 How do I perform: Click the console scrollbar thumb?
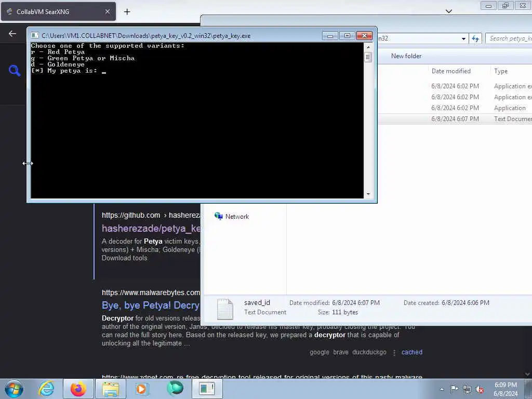click(x=368, y=57)
